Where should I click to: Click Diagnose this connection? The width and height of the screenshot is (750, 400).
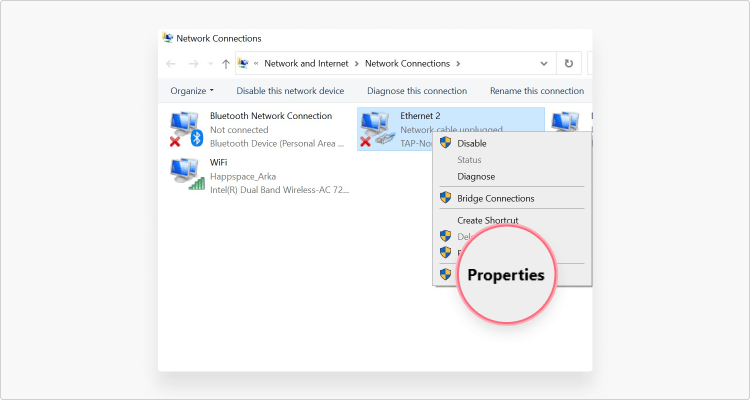click(417, 91)
